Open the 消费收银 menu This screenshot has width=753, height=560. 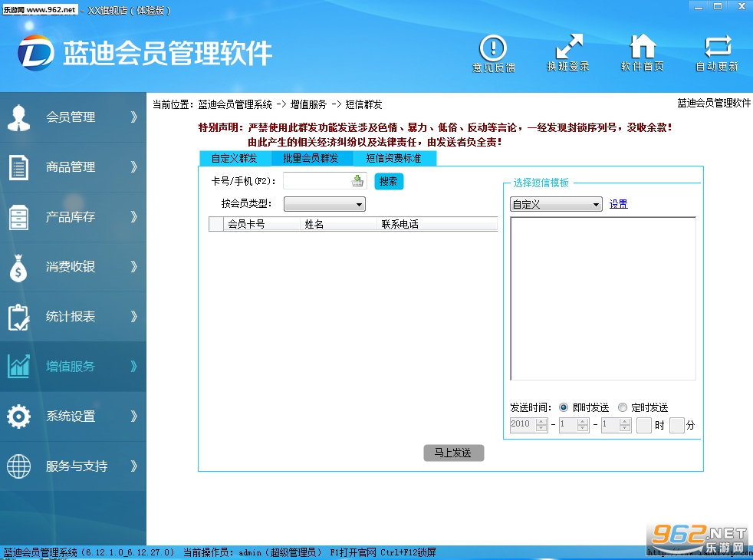pos(73,267)
